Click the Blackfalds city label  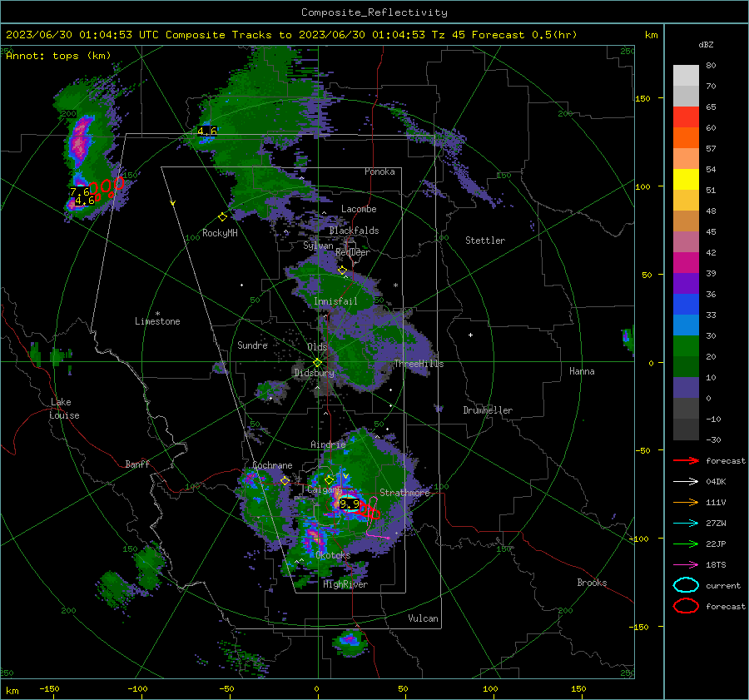[x=354, y=231]
